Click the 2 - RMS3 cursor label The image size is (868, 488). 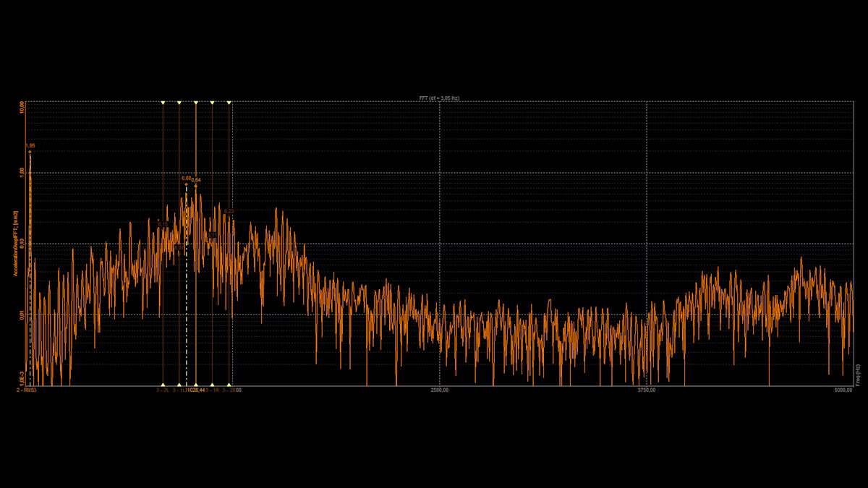coord(27,390)
